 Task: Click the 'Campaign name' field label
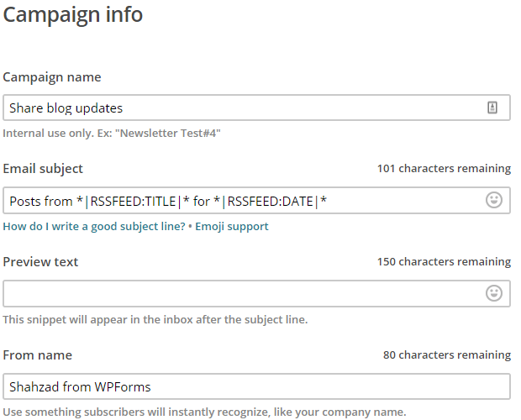coord(52,77)
